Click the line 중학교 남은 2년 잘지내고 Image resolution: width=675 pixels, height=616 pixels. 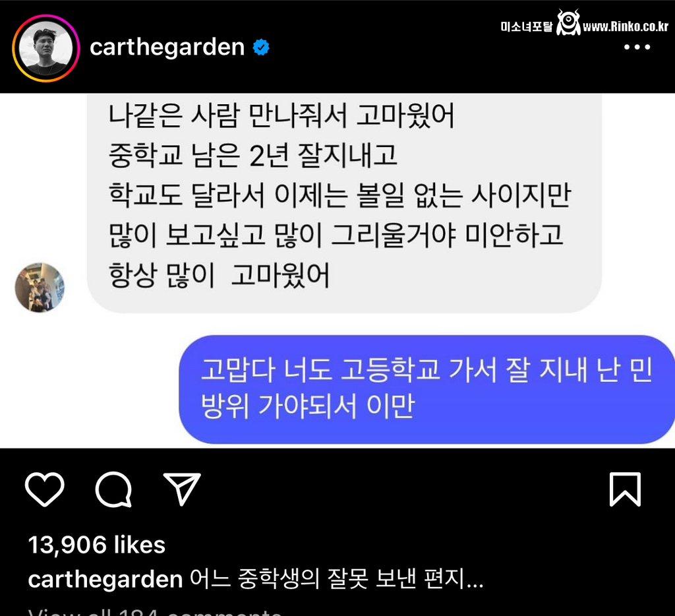(x=252, y=156)
